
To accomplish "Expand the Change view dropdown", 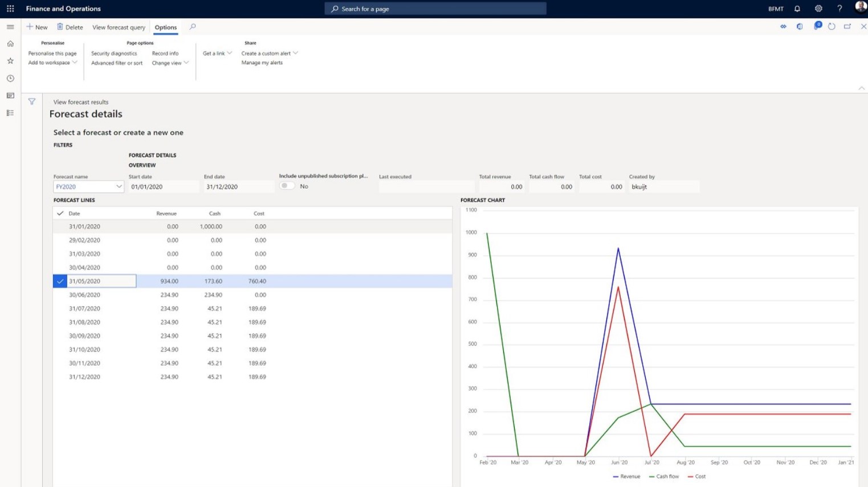I will pyautogui.click(x=170, y=63).
